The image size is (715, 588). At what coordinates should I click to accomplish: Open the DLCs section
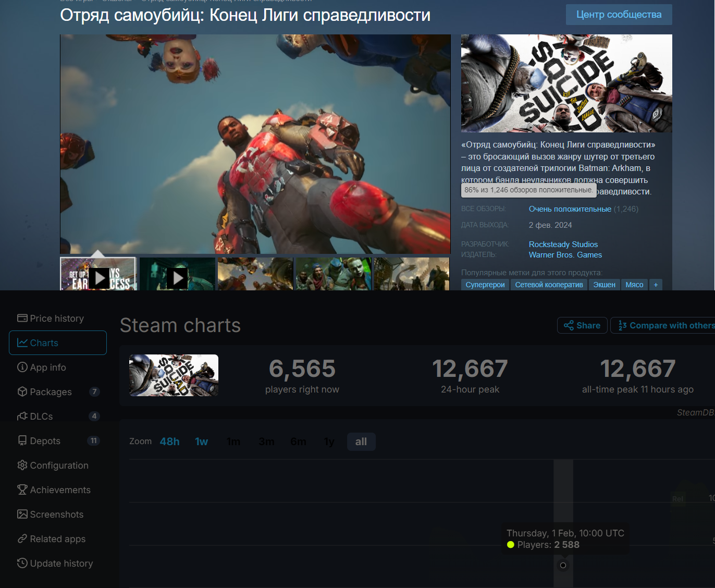[x=57, y=416]
